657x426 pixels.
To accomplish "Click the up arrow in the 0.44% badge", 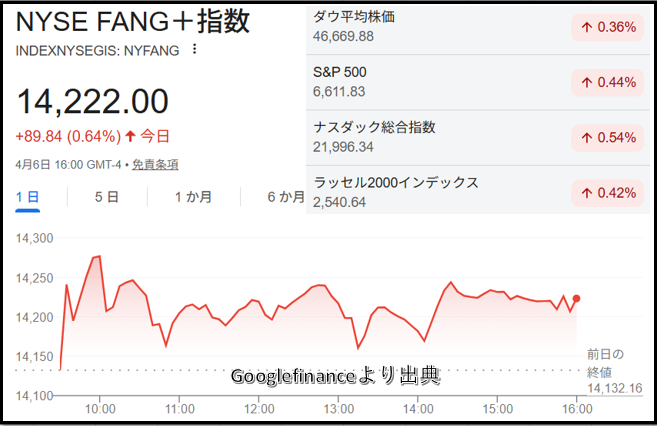I will click(585, 82).
